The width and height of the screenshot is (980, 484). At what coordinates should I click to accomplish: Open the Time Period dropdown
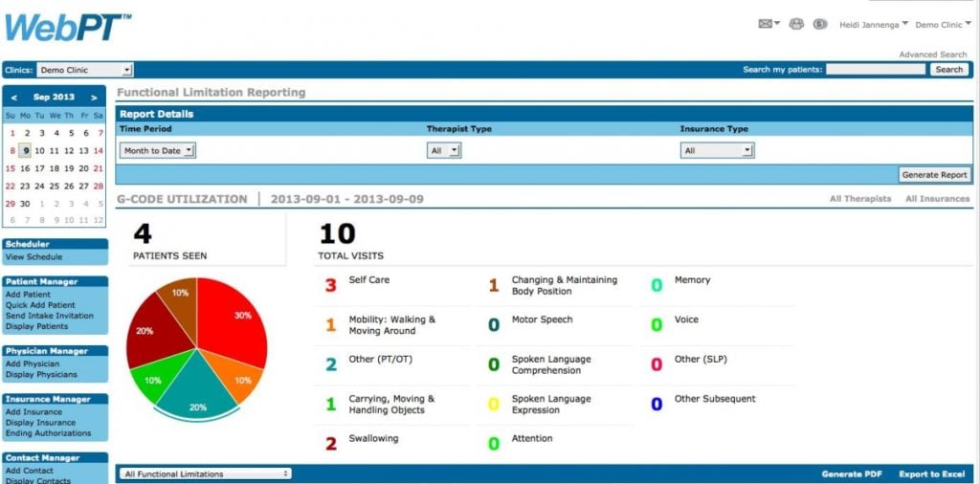coord(158,150)
